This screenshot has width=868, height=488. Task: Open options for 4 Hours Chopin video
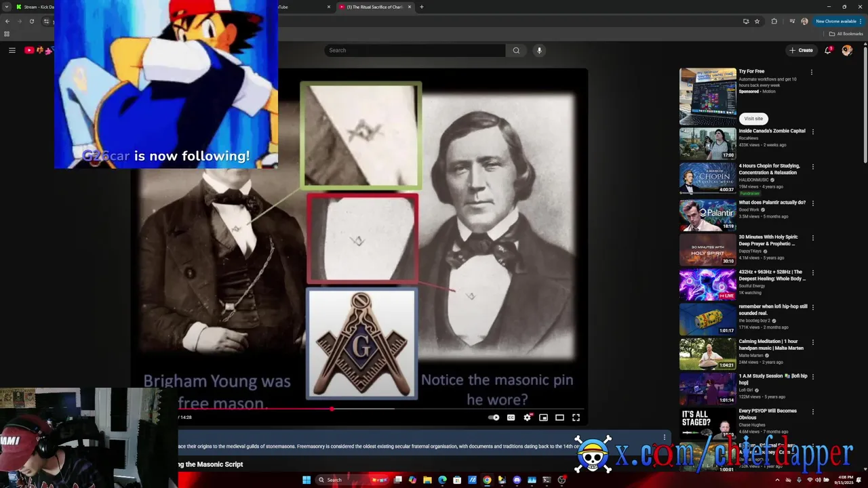click(813, 166)
